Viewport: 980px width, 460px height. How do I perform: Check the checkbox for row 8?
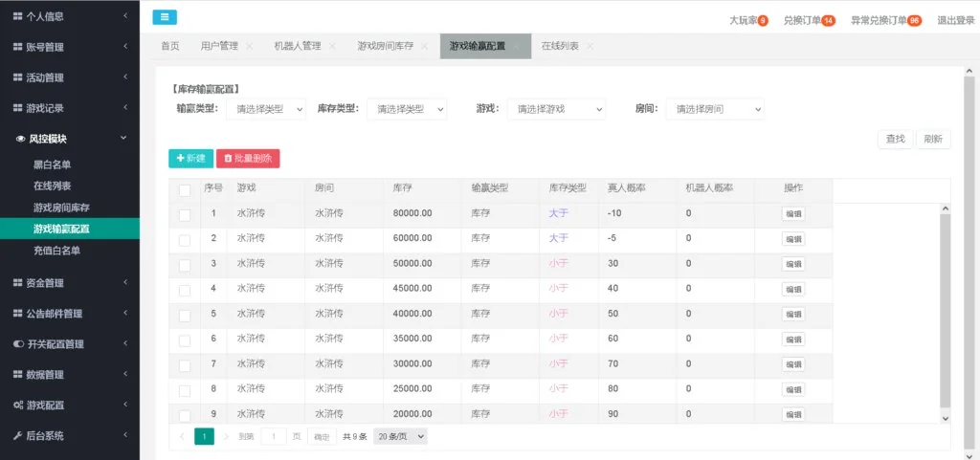tap(185, 391)
